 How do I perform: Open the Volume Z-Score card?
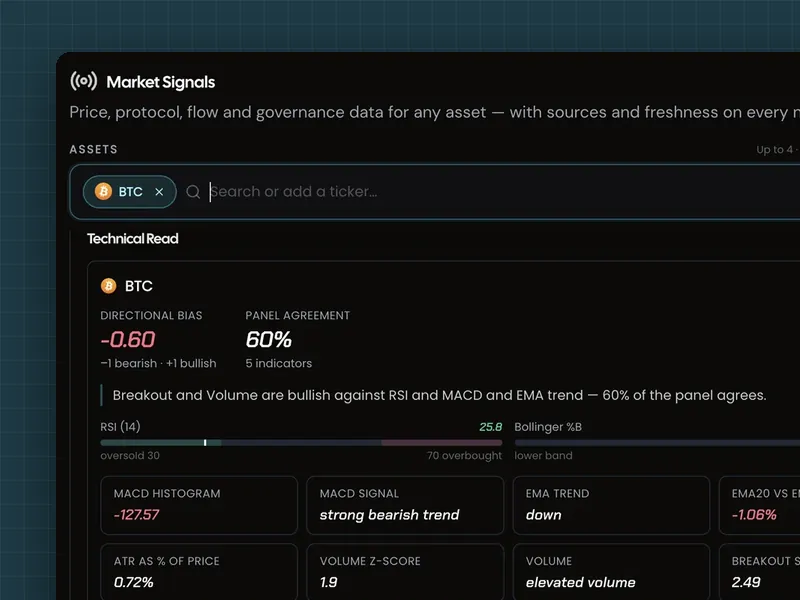405,572
